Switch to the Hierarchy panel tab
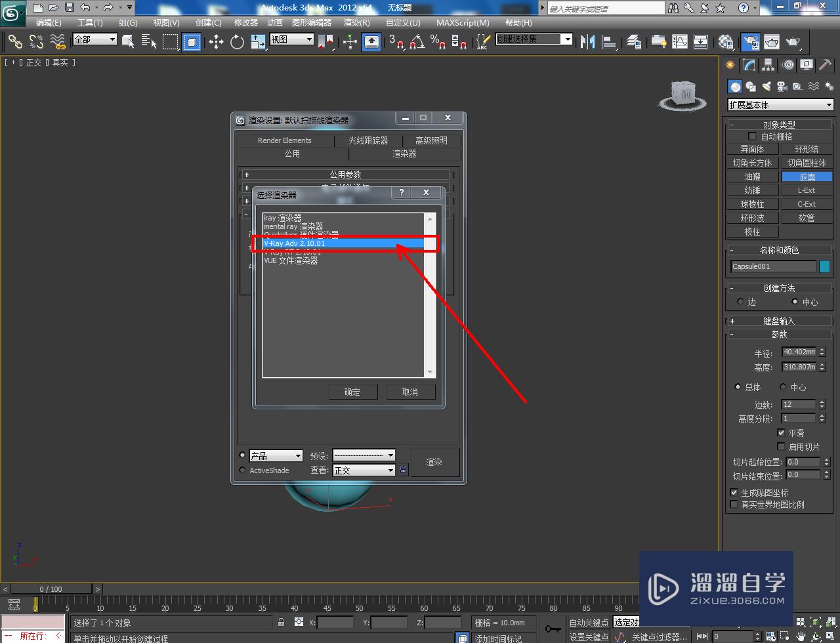 click(x=768, y=65)
